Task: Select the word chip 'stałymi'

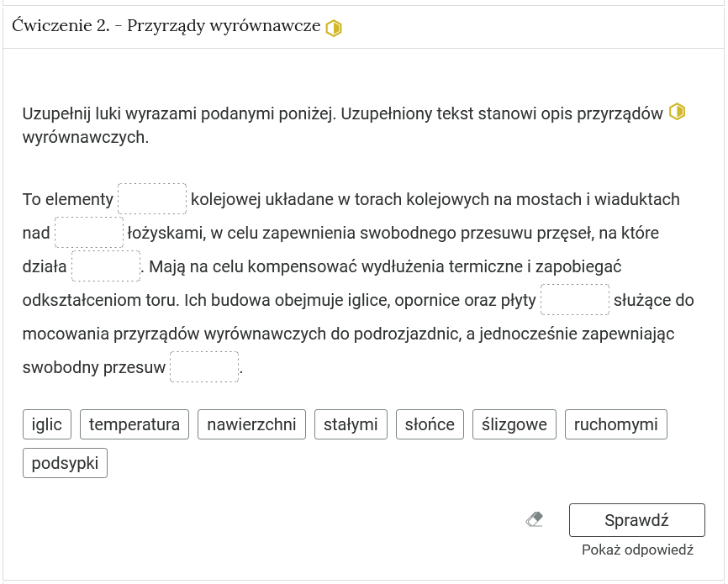Action: tap(350, 424)
